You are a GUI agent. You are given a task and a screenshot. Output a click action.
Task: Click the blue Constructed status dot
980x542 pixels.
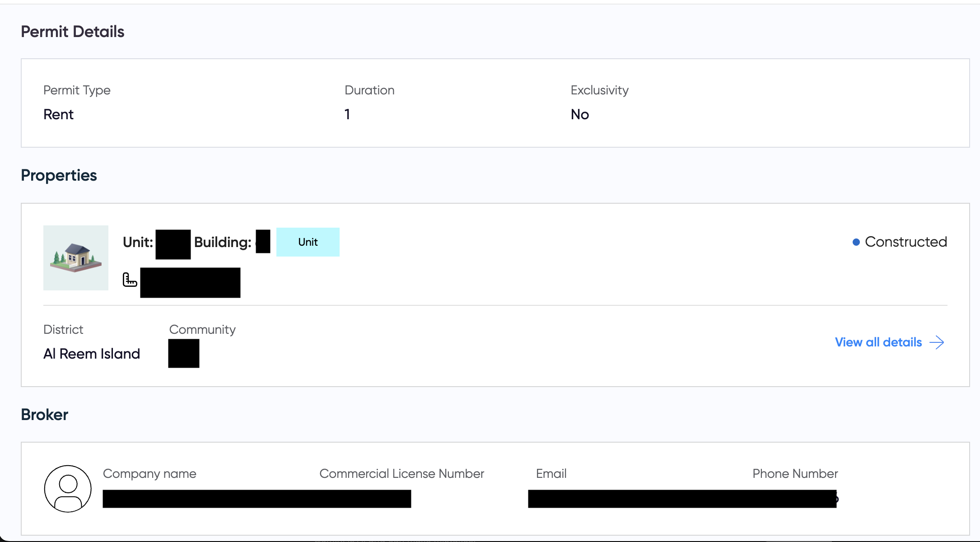[856, 243]
